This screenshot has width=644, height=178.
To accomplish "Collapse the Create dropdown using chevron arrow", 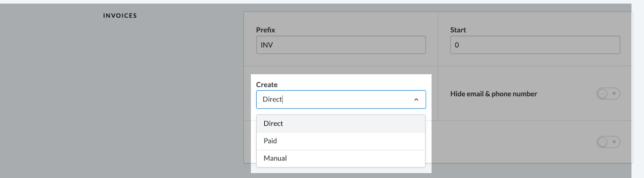I will (x=416, y=100).
